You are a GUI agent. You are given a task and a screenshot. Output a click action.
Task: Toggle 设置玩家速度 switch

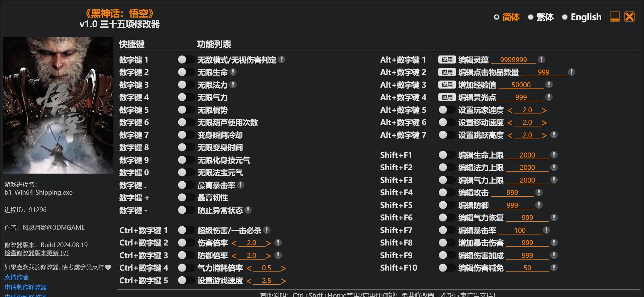(447, 110)
